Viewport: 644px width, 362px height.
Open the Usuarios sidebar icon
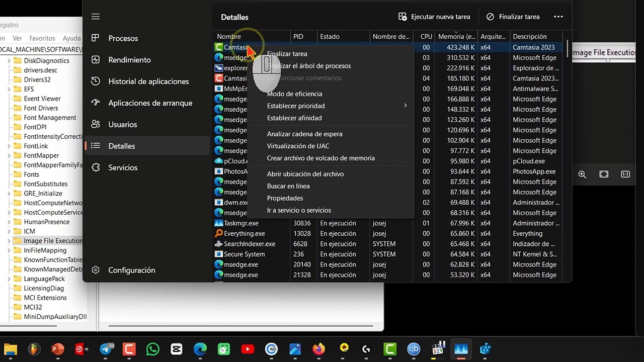click(x=96, y=124)
